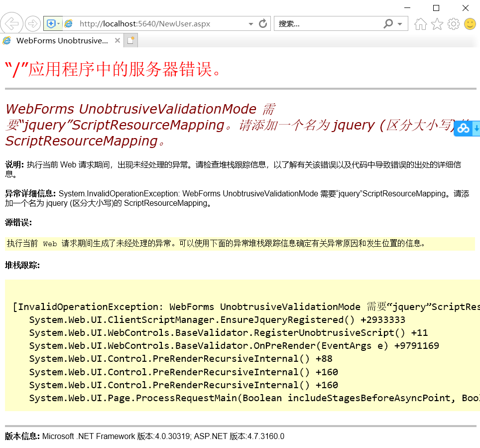The image size is (480, 448).
Task: Click the 异常详细信息: label
Action: (x=30, y=193)
